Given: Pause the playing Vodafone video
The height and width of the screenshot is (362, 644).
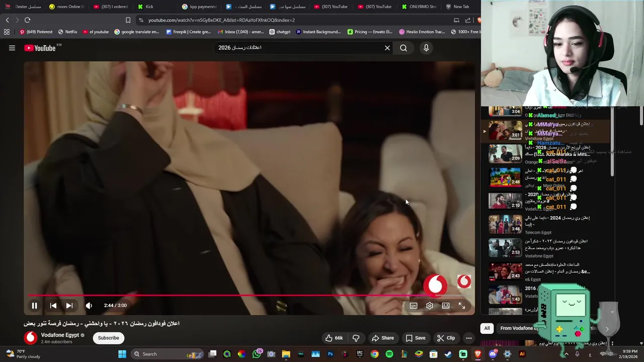Looking at the screenshot, I should 34,305.
